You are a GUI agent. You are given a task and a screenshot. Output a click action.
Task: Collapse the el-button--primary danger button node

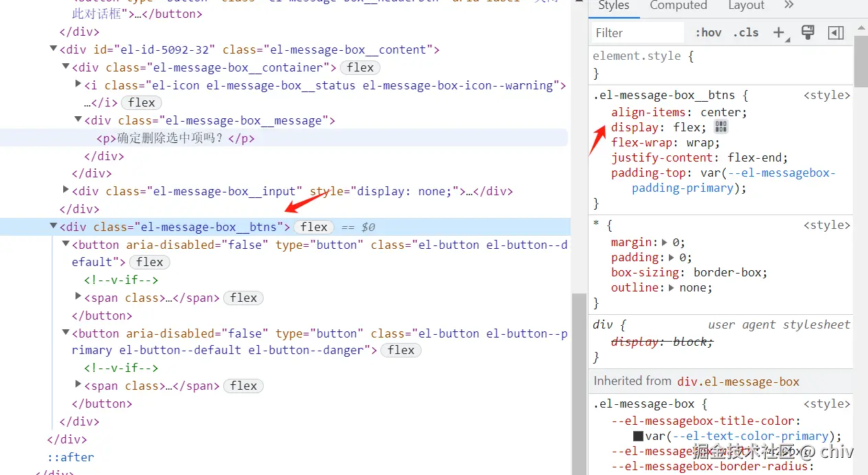point(66,333)
